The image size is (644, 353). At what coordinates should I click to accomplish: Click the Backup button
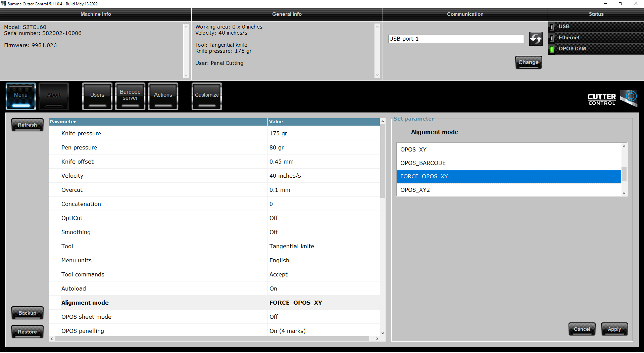click(x=27, y=313)
